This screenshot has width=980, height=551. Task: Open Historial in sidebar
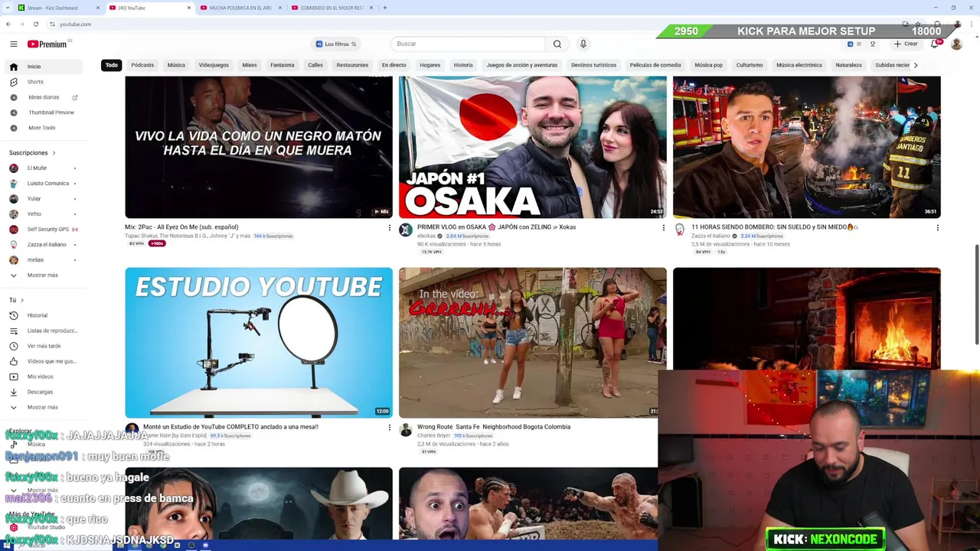(x=37, y=315)
